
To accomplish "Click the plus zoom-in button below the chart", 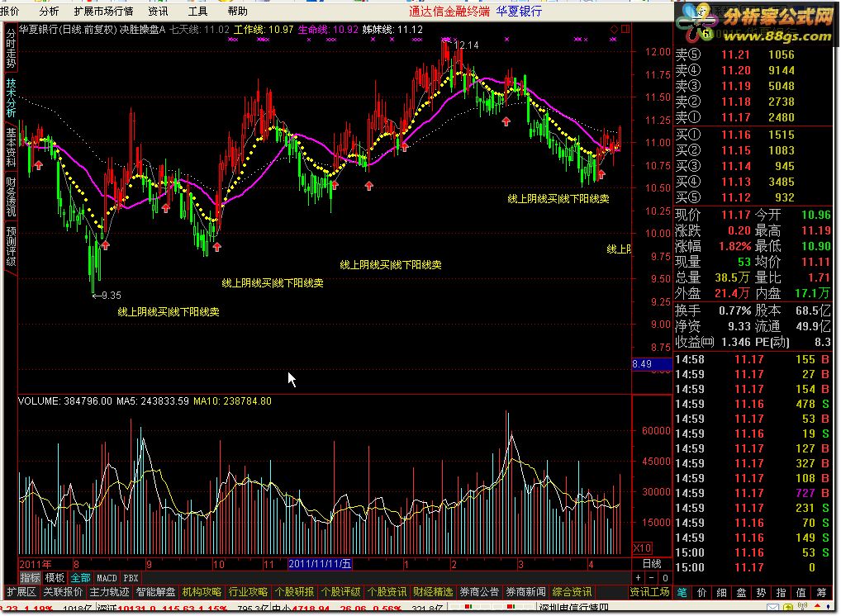I will click(639, 578).
